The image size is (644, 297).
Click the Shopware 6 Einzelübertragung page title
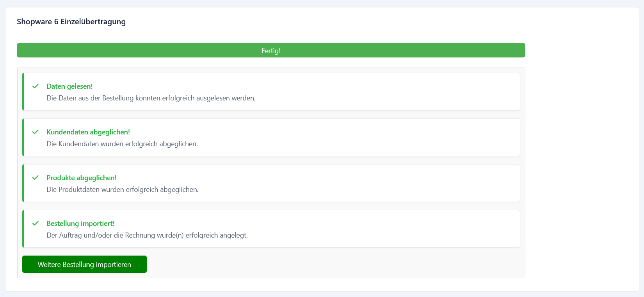(x=71, y=21)
